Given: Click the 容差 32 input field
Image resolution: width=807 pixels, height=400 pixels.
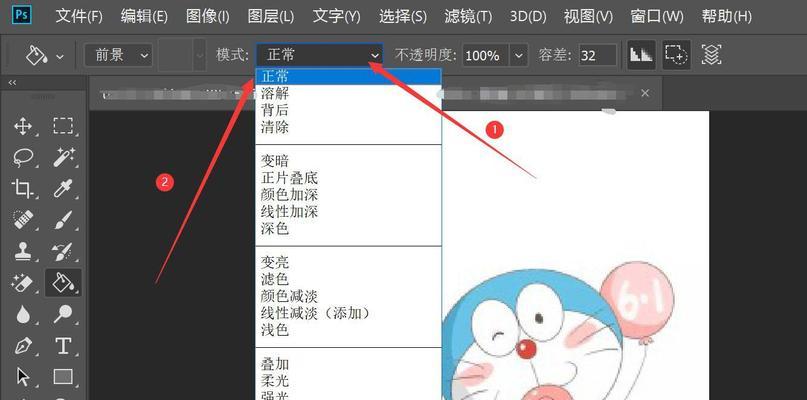Looking at the screenshot, I should click(597, 55).
